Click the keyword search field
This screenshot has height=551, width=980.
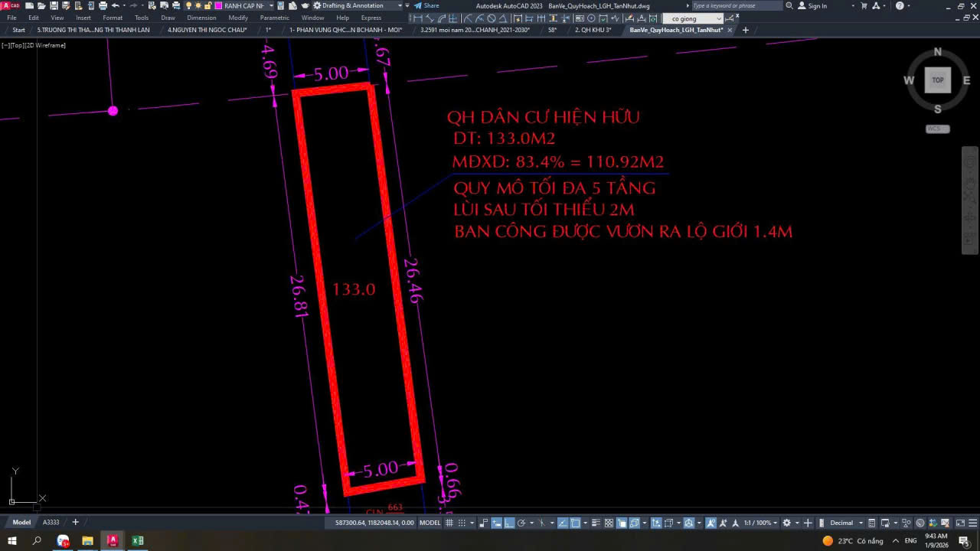click(739, 5)
